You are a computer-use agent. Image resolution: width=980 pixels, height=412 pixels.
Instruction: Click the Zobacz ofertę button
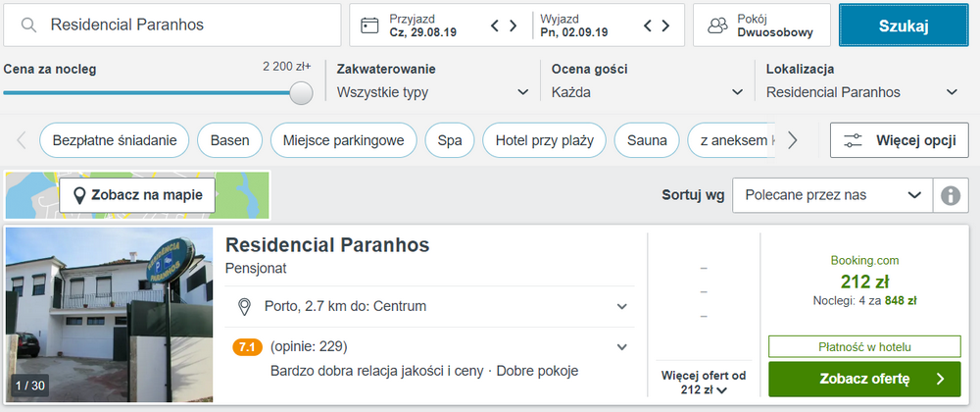(x=864, y=379)
